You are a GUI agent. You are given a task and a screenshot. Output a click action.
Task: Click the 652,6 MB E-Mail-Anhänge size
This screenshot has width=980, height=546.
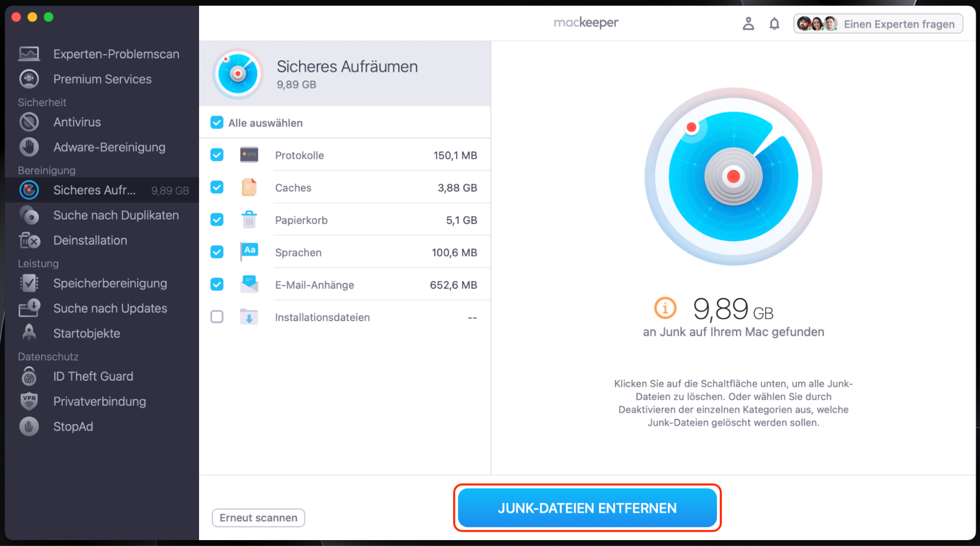click(453, 285)
